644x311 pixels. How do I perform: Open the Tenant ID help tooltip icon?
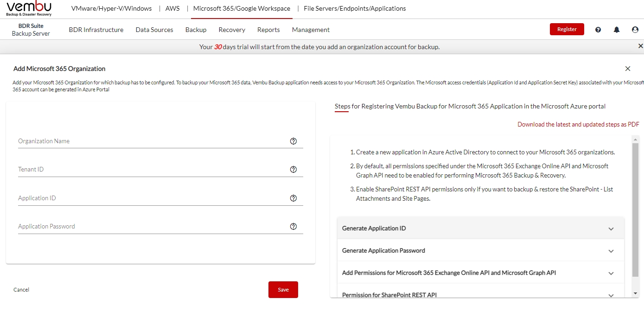pyautogui.click(x=293, y=170)
